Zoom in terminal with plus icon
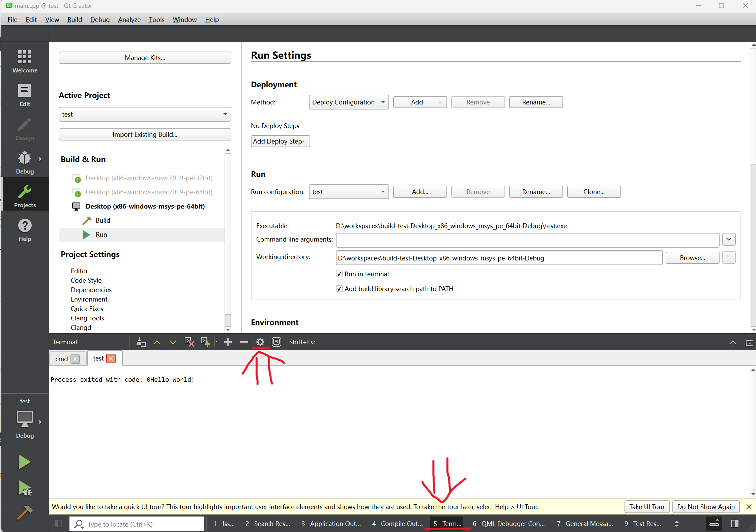This screenshot has width=756, height=532. pos(228,342)
